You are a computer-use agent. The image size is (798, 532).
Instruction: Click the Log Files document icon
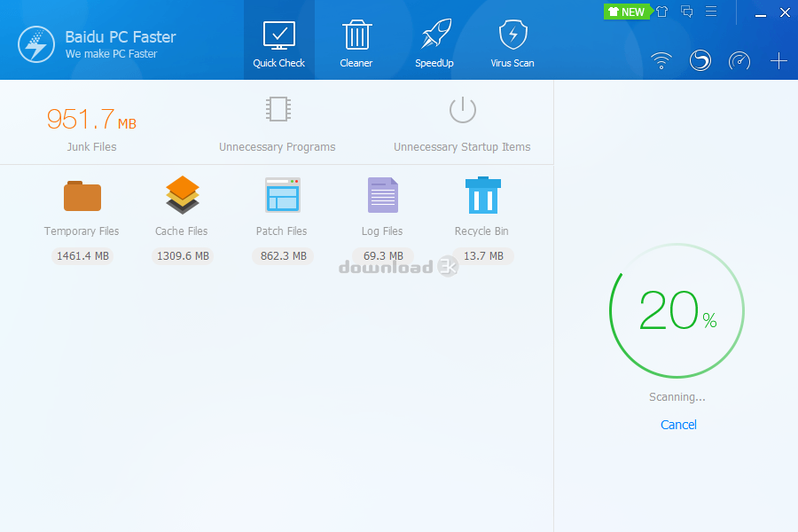point(383,195)
